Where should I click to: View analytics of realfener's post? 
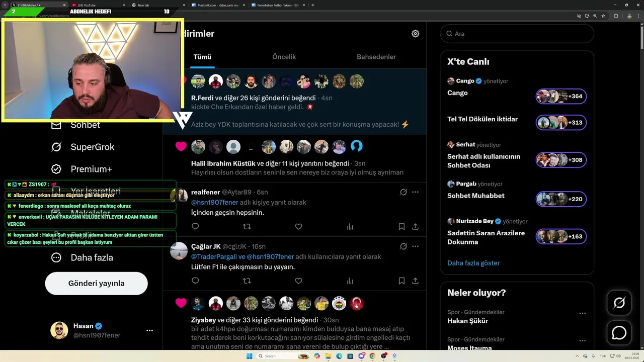click(x=350, y=227)
